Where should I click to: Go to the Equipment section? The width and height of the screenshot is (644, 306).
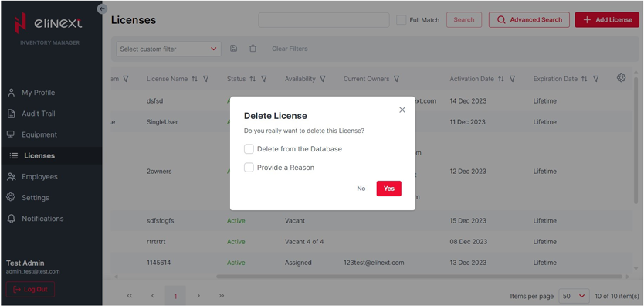[39, 134]
